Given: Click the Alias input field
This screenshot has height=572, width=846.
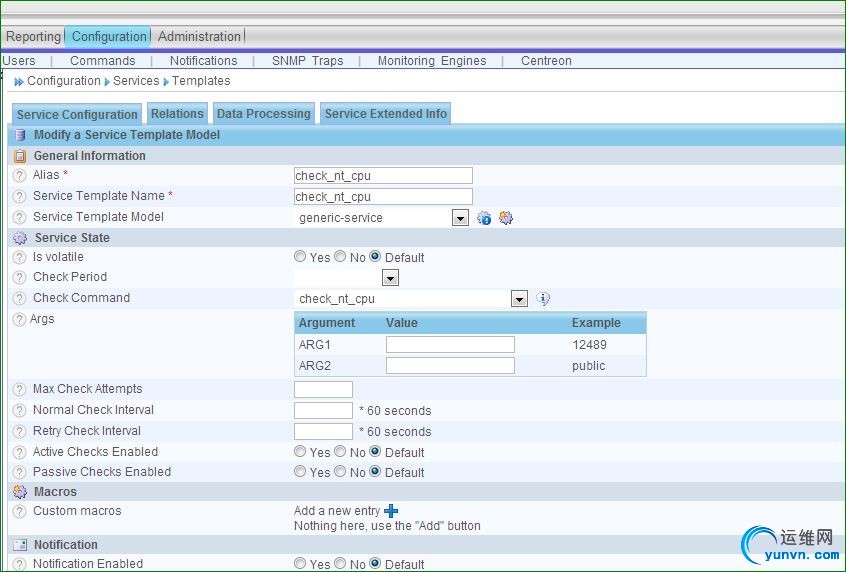Looking at the screenshot, I should (383, 176).
